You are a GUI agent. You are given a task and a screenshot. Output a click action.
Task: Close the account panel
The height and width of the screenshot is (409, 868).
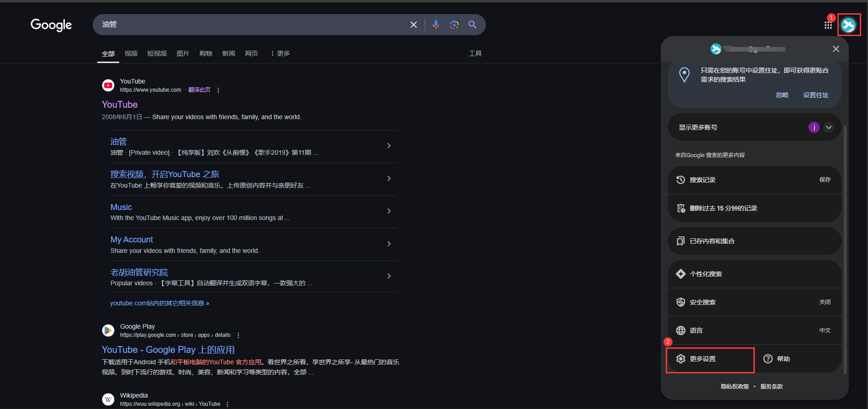point(836,49)
